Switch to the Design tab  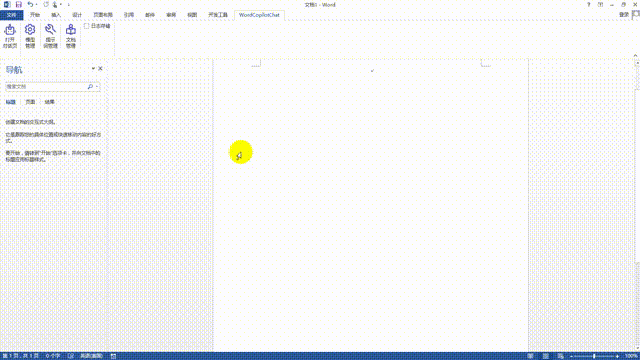click(77, 15)
